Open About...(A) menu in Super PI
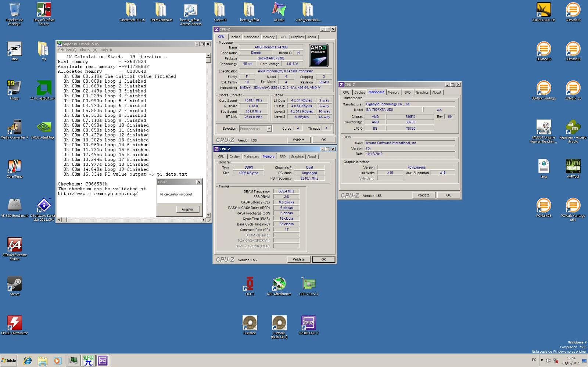588x367 pixels. tap(89, 50)
